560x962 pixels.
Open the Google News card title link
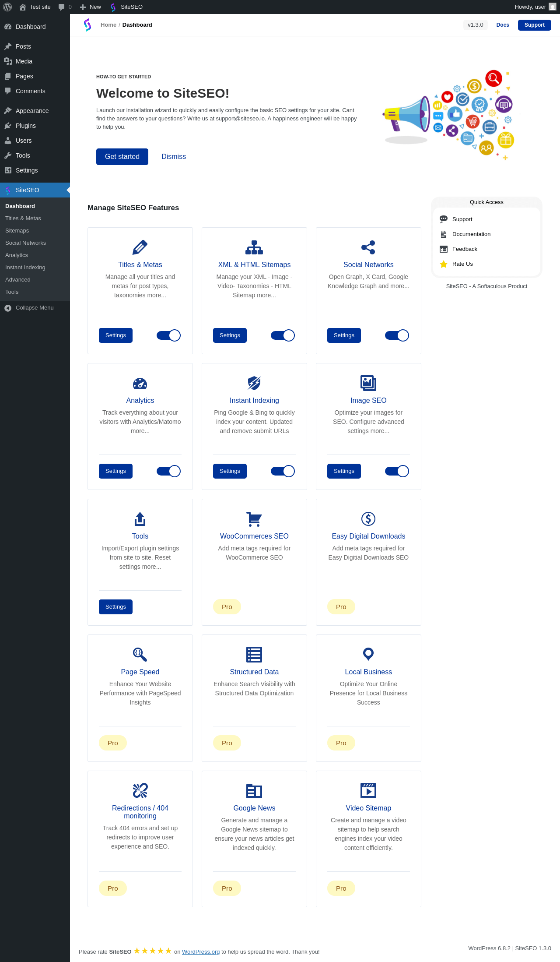(254, 808)
